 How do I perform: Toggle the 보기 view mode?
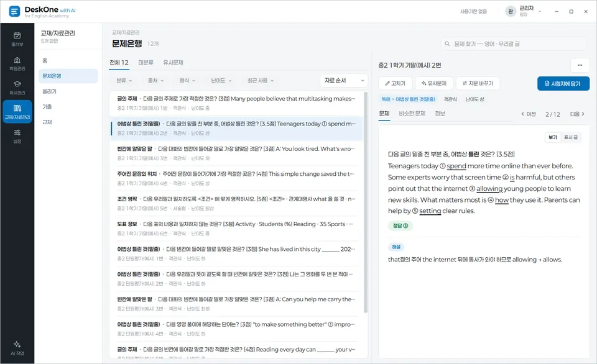click(x=552, y=137)
